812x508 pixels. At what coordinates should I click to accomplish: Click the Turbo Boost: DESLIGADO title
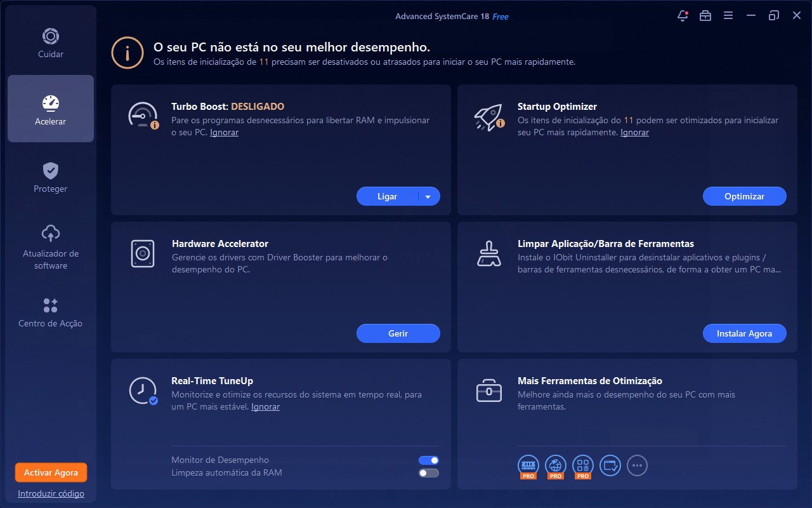point(228,107)
